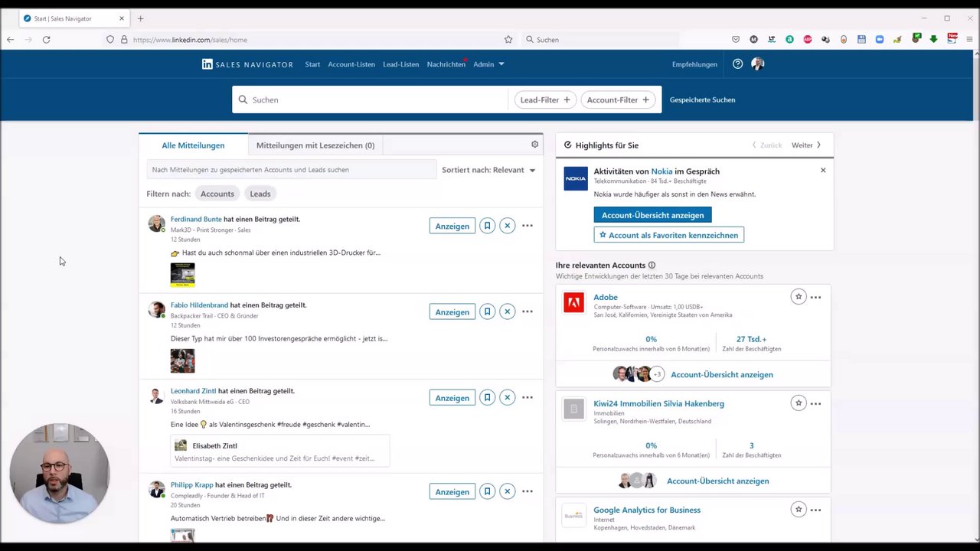Open the Account-Filter expander
Viewport: 980px width, 551px height.
click(x=618, y=99)
